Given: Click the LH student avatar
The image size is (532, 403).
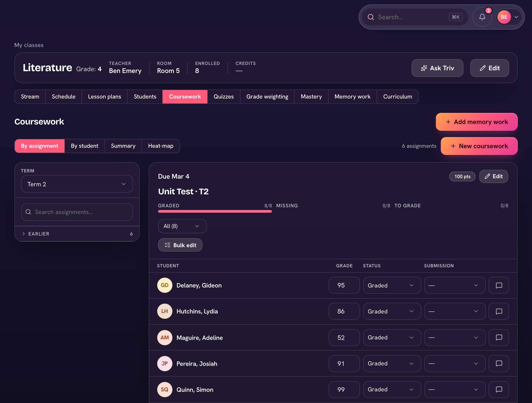Looking at the screenshot, I should tap(165, 311).
